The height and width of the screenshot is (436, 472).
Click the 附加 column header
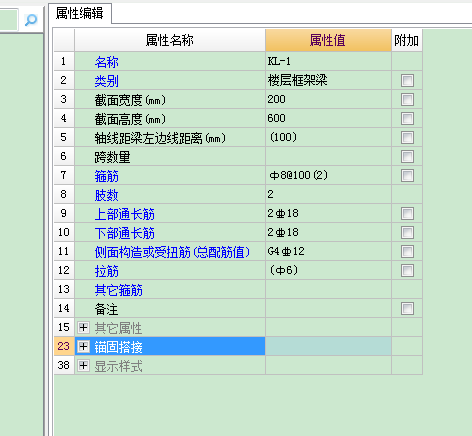(x=407, y=40)
